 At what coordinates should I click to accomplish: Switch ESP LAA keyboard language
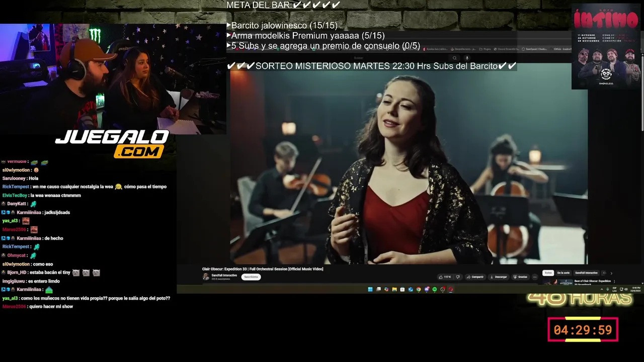click(614, 289)
